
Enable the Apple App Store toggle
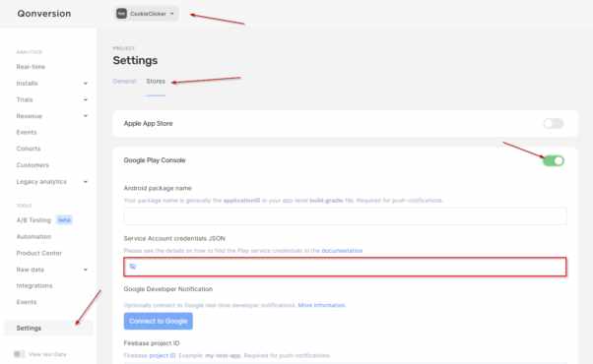(554, 124)
